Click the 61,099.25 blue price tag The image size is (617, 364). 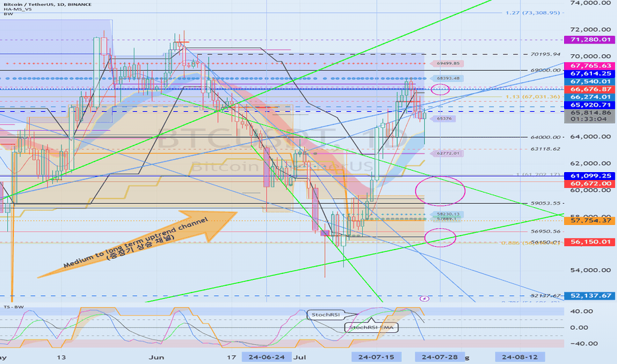pos(589,176)
